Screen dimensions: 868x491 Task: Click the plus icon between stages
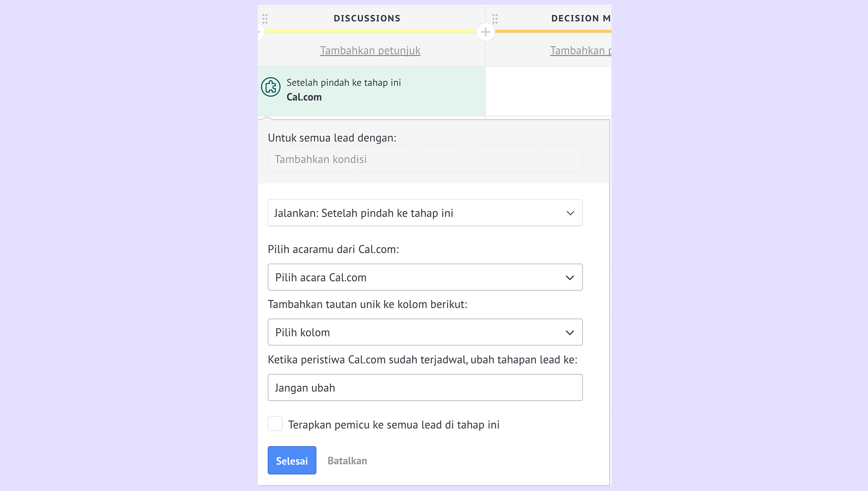point(485,32)
